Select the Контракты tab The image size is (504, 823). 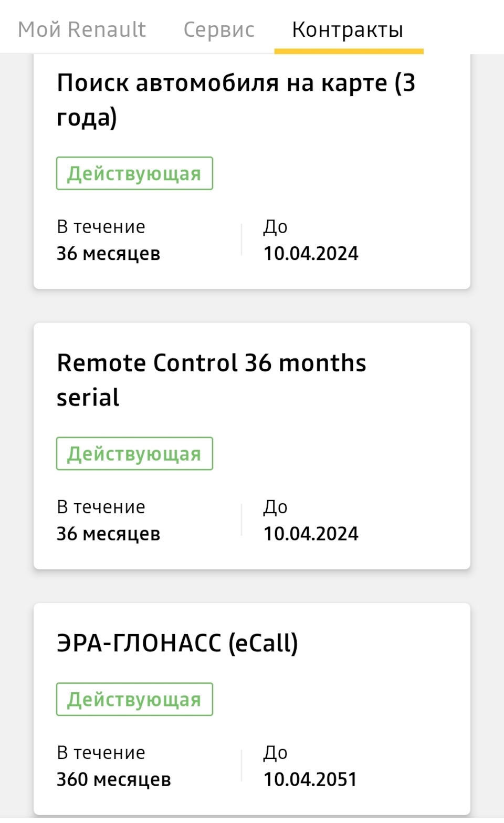348,29
